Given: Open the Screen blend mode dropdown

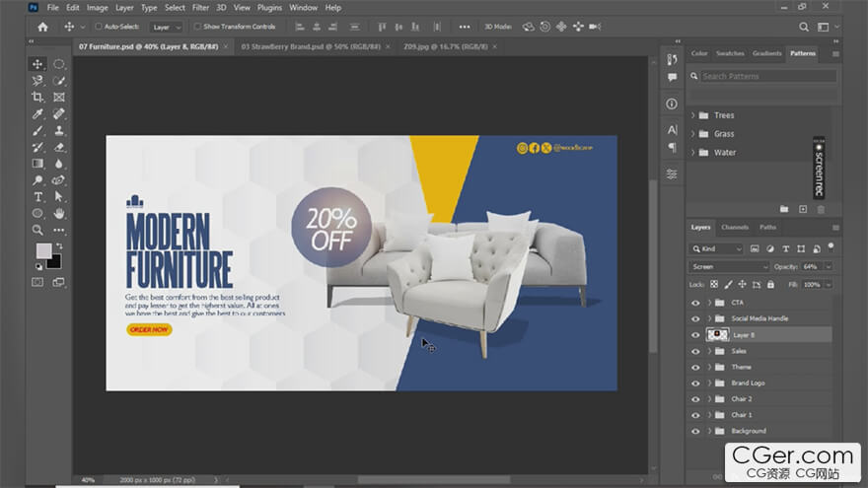Looking at the screenshot, I should click(x=730, y=266).
